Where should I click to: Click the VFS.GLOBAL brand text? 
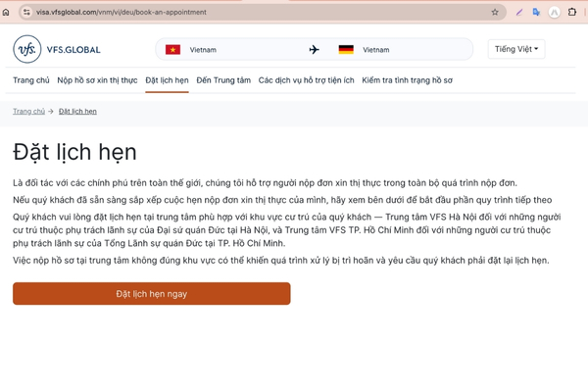73,50
